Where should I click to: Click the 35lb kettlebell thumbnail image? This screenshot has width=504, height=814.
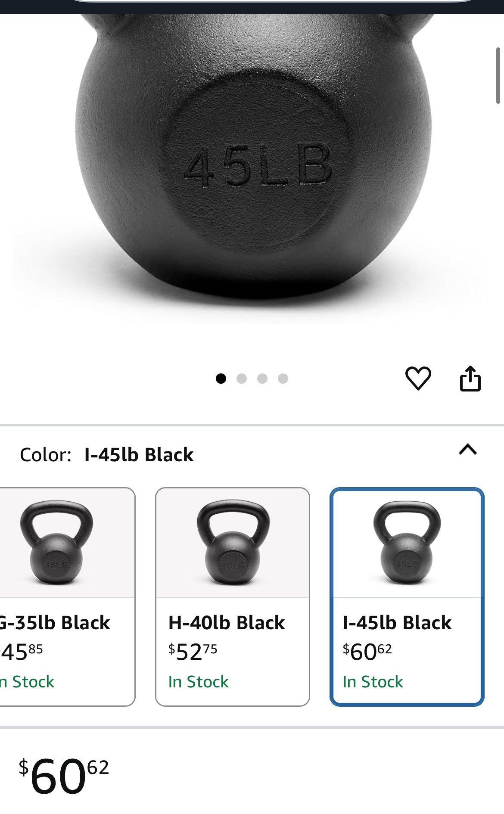click(x=56, y=542)
